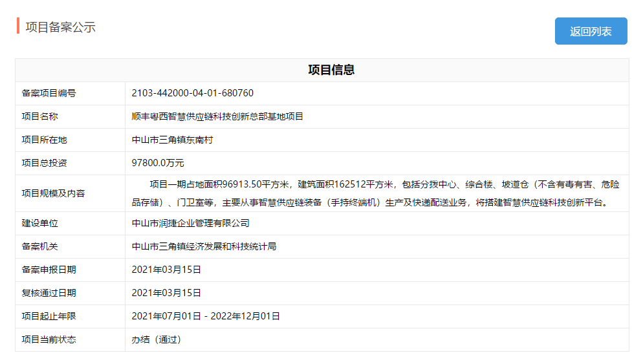
Task: Click the 项目名称 label cell
Action: [x=70, y=117]
